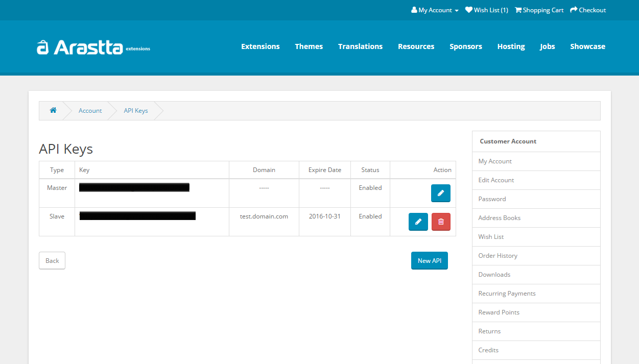The height and width of the screenshot is (364, 639).
Task: Click the Arastta logo
Action: tap(93, 47)
